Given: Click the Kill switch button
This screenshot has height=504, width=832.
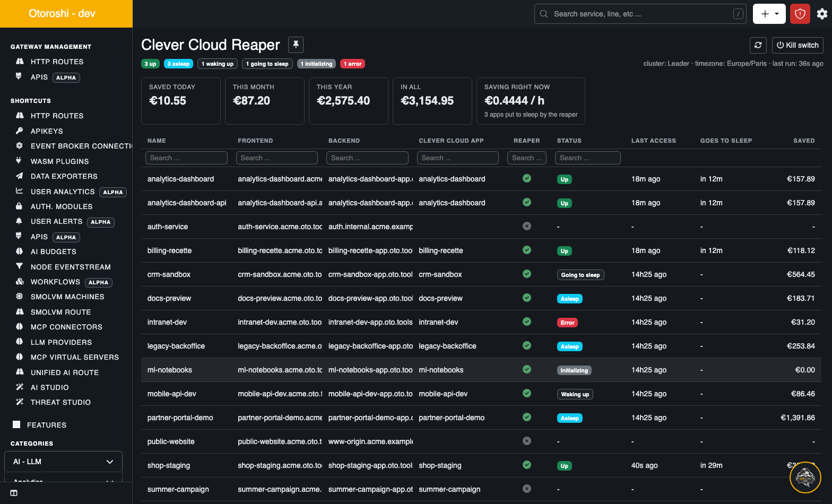Looking at the screenshot, I should [798, 45].
